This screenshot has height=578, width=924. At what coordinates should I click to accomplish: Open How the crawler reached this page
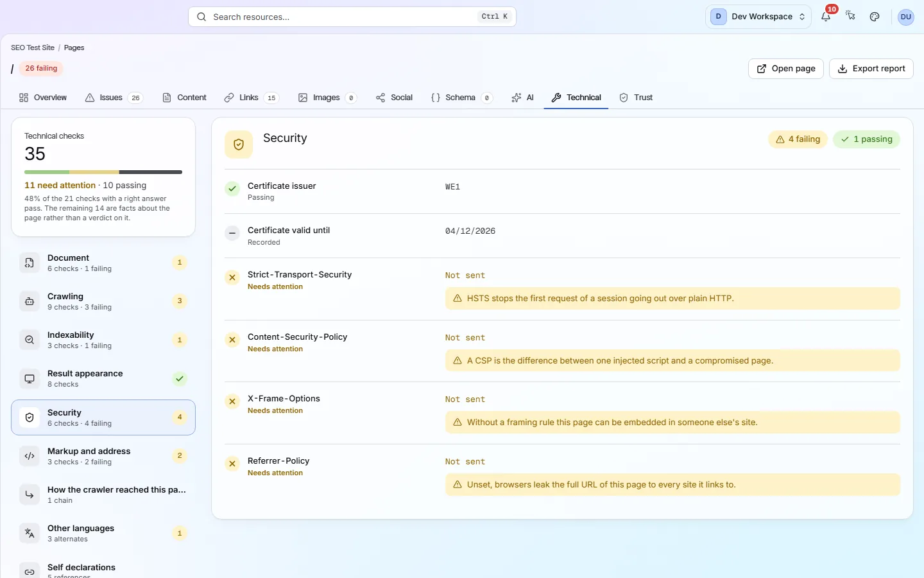click(103, 495)
